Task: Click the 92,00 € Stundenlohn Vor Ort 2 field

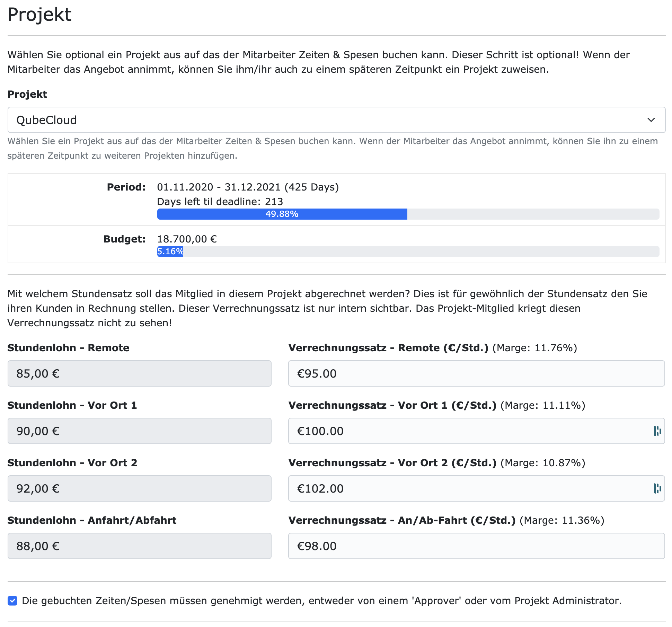Action: pyautogui.click(x=139, y=488)
